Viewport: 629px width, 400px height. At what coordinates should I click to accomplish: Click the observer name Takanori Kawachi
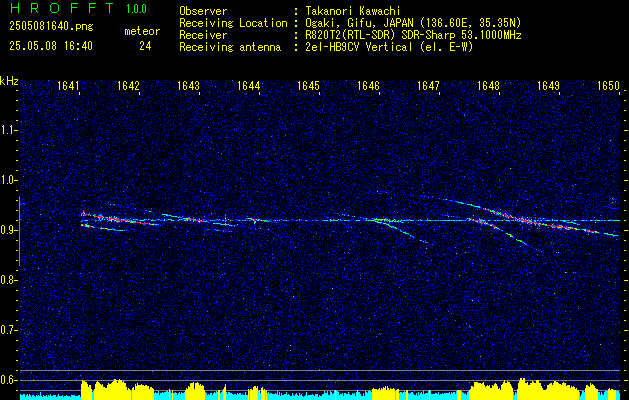[x=353, y=12]
